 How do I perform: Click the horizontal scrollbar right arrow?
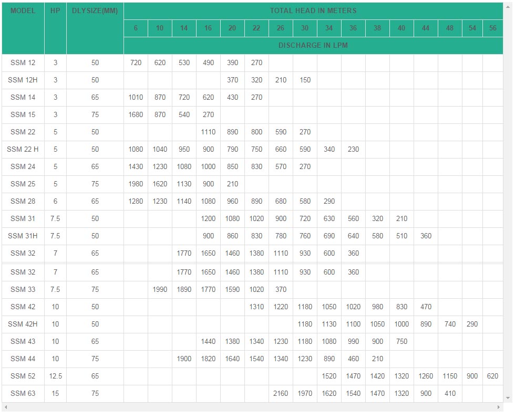pyautogui.click(x=500, y=407)
